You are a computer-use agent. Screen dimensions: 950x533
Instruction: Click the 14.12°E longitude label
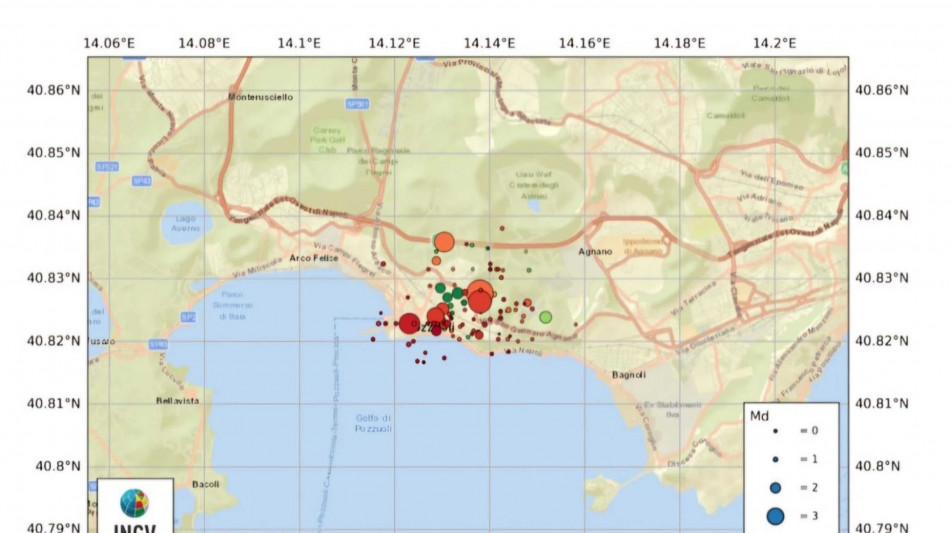point(394,44)
